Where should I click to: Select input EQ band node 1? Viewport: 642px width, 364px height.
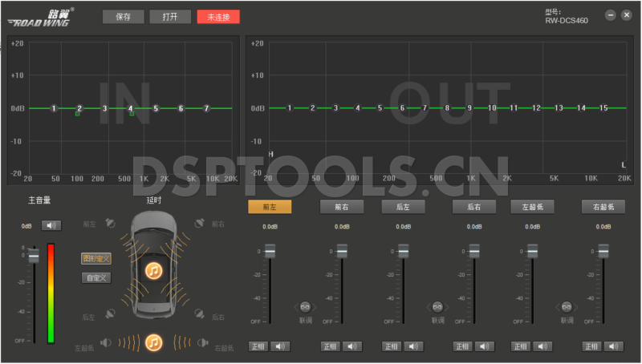point(54,108)
